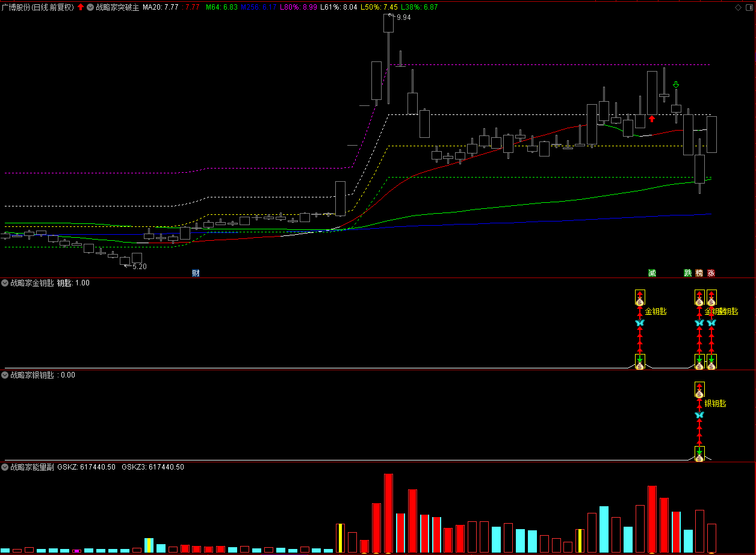The image size is (756, 555).
Task: Click the green L38%: 6.87 value
Action: click(420, 7)
